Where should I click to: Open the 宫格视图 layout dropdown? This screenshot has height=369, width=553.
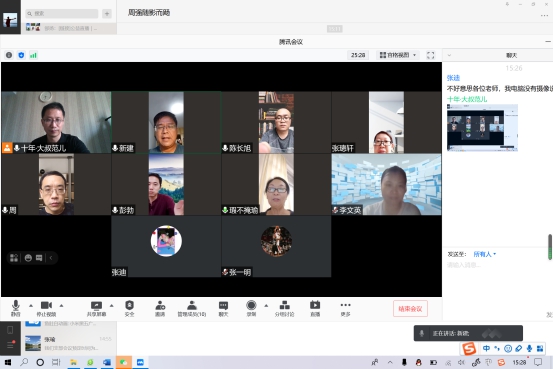pyautogui.click(x=398, y=55)
